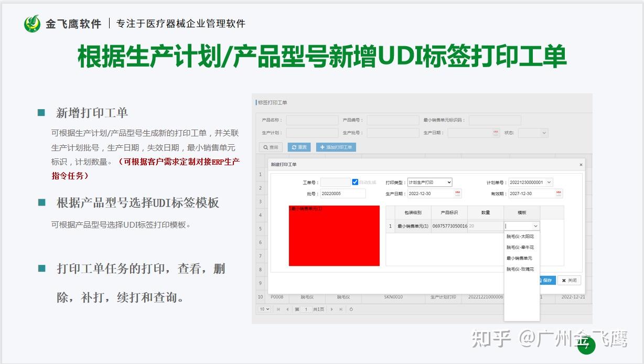Click the 金飞鹰软件 logo icon

pos(33,24)
